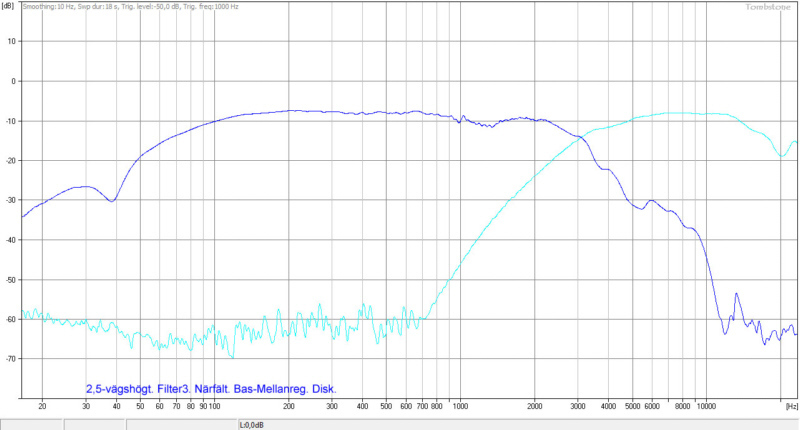
Task: Click the 600 Hz frequency label
Action: click(406, 407)
